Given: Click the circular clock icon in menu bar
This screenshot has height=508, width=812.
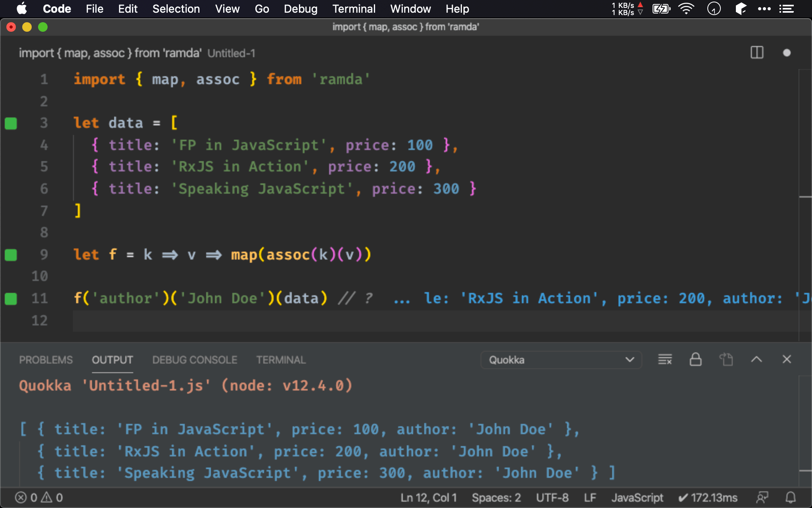Looking at the screenshot, I should point(714,9).
